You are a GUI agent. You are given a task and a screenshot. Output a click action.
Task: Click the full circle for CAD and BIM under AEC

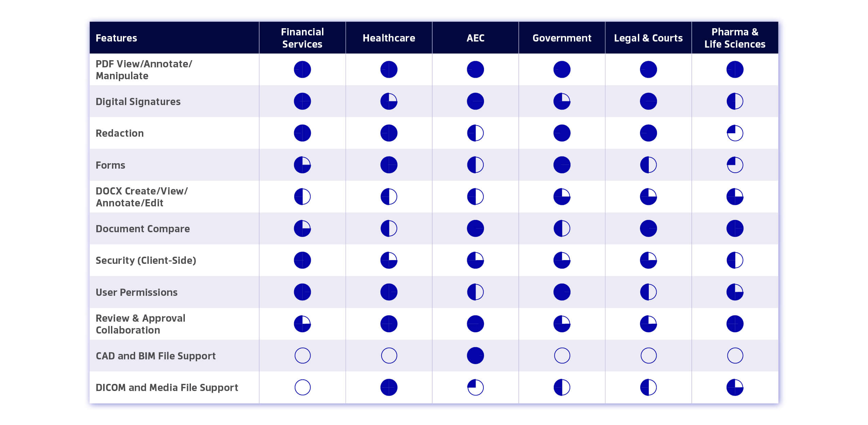475,356
